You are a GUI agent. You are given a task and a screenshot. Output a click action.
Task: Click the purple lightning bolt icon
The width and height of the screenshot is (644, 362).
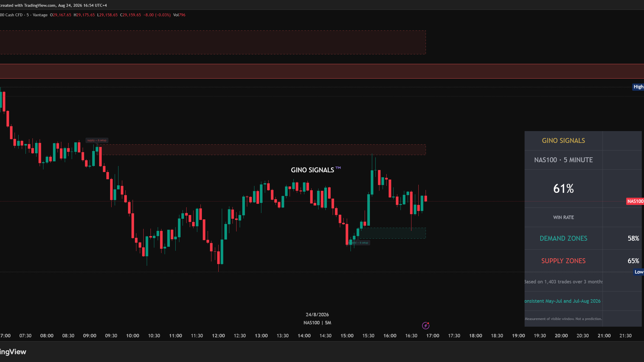pyautogui.click(x=426, y=326)
